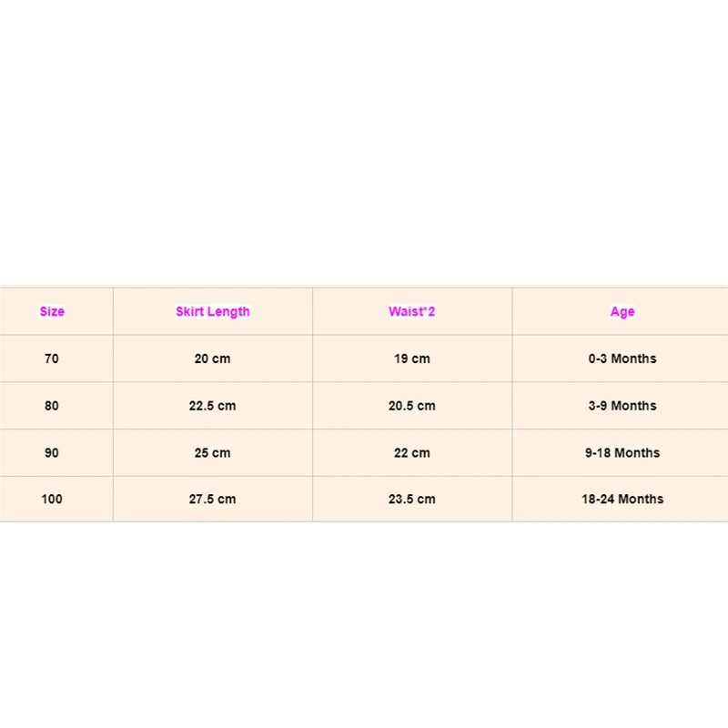
Task: Click the 25 cm skirt length cell
Action: pos(213,452)
